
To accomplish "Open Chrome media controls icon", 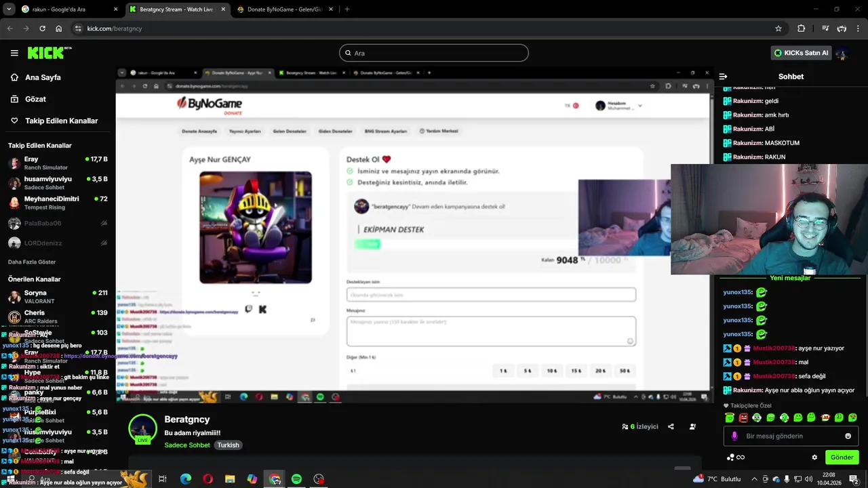I will coord(825,28).
